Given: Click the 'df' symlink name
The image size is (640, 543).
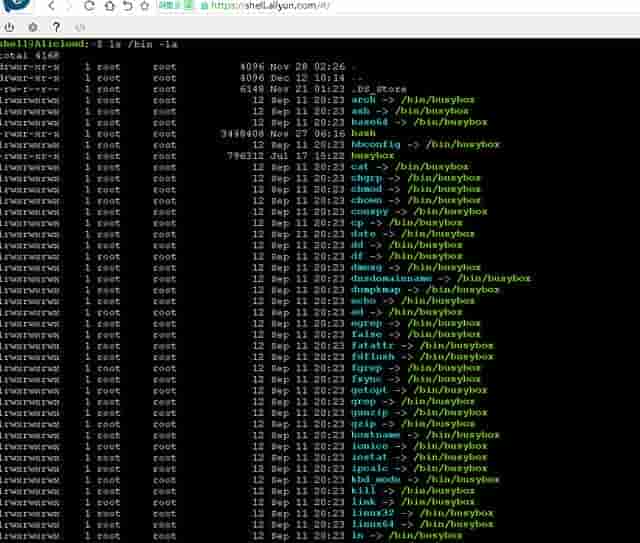Looking at the screenshot, I should coord(357,256).
